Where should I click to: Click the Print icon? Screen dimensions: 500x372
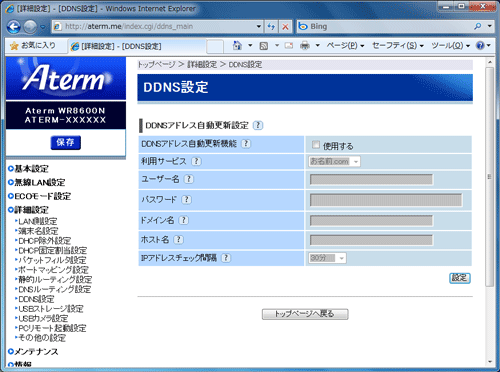click(305, 46)
